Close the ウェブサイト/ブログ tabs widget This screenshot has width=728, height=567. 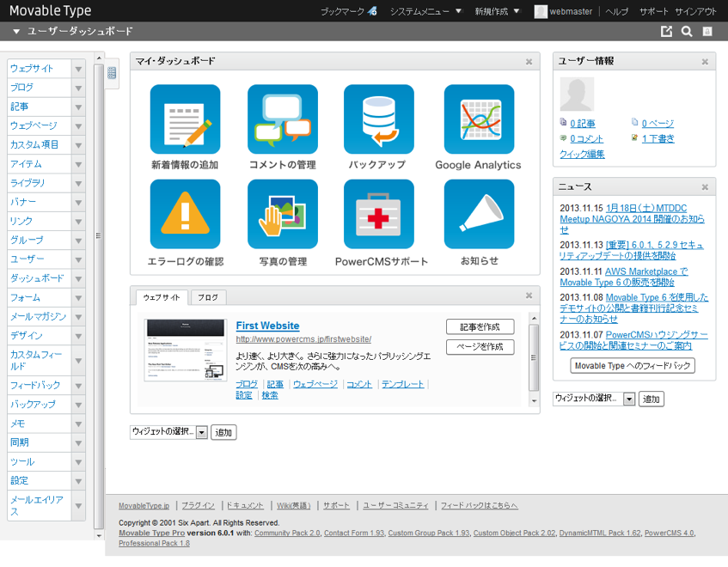[529, 296]
